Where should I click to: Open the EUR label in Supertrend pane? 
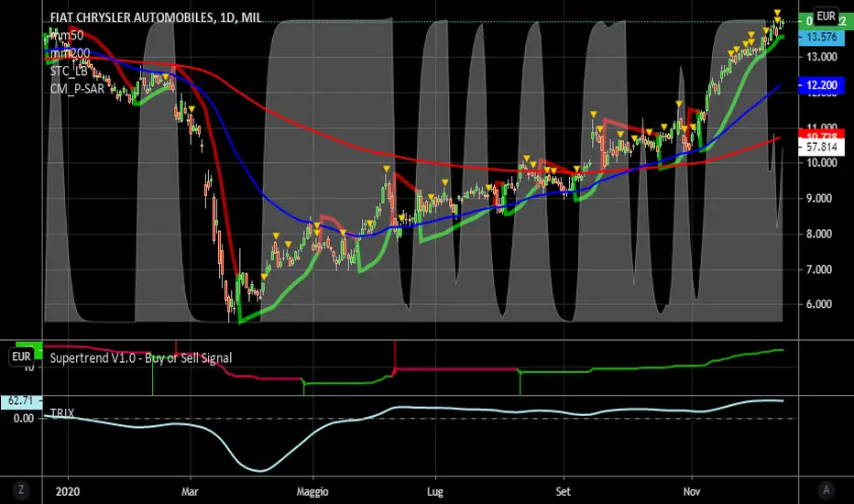pos(21,356)
